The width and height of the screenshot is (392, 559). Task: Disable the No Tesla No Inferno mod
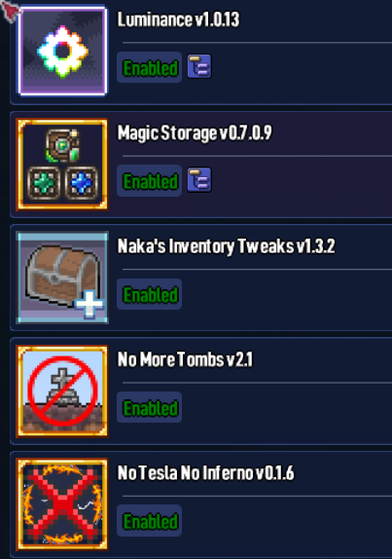pyautogui.click(x=150, y=521)
